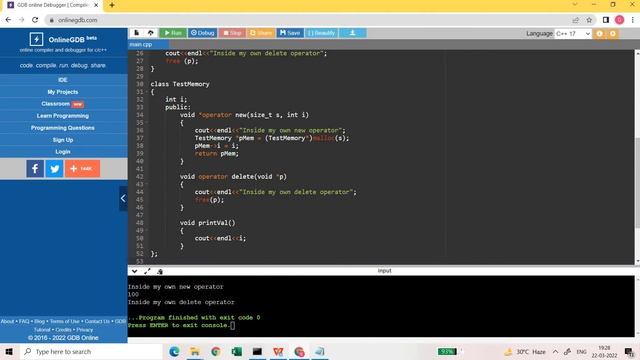Viewport: 640px width, 360px height.
Task: Open Microsoft Edge from the taskbar
Action: tap(174, 351)
